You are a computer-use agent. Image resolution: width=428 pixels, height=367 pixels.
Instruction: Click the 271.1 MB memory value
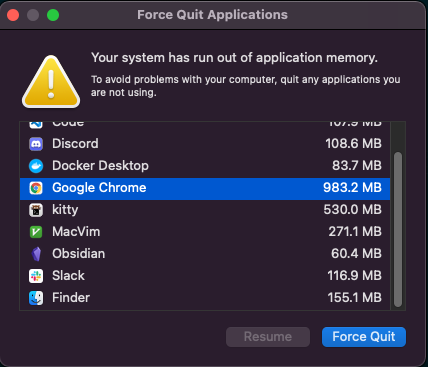click(x=355, y=232)
